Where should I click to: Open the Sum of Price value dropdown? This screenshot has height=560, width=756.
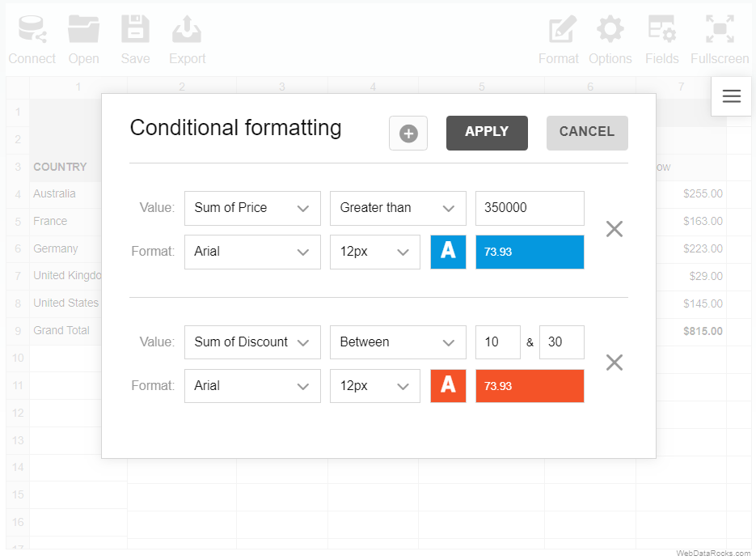coord(251,208)
